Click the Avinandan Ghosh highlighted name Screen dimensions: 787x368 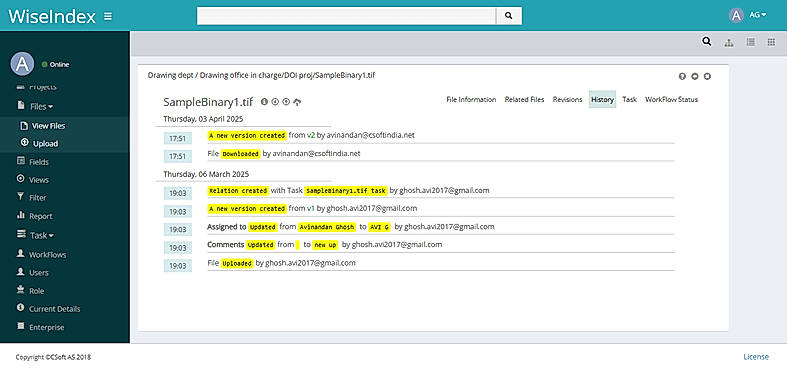pyautogui.click(x=327, y=227)
